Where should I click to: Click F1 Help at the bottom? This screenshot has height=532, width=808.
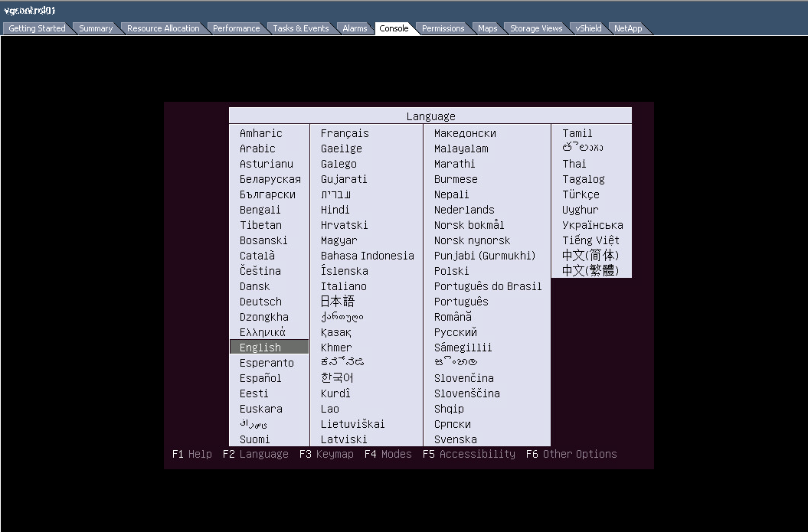click(x=191, y=454)
